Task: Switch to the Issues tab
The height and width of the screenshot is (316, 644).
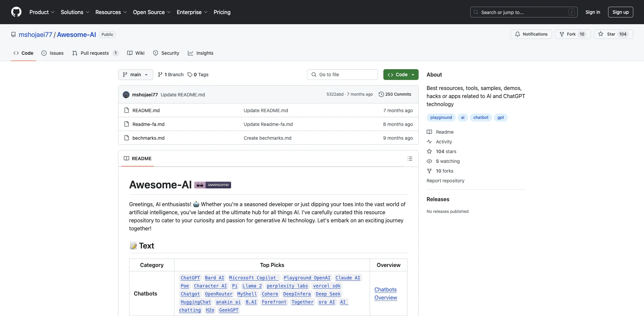Action: (52, 53)
